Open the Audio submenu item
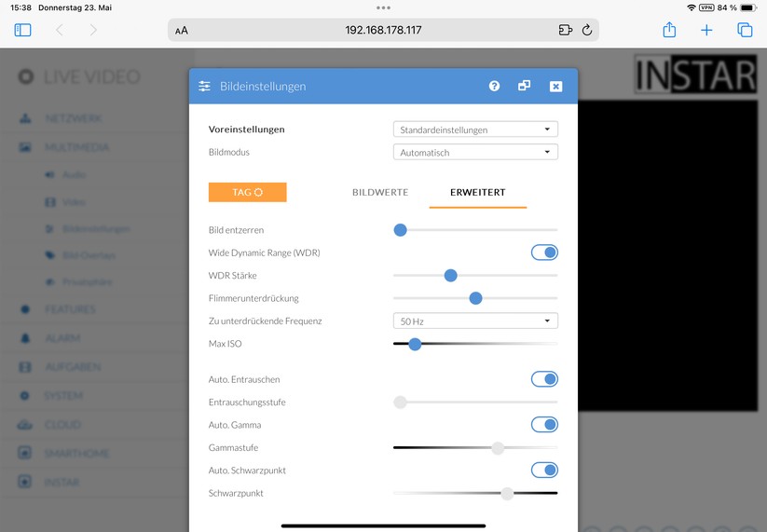Screen dimensions: 767x532 coord(74,174)
